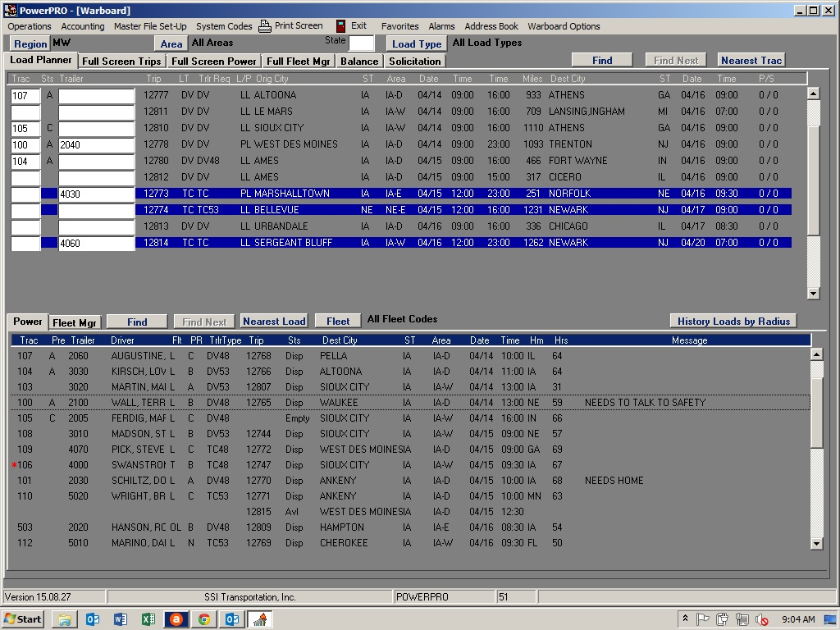840x630 pixels.
Task: Switch to Full Fleet Mgr tab
Action: (x=299, y=61)
